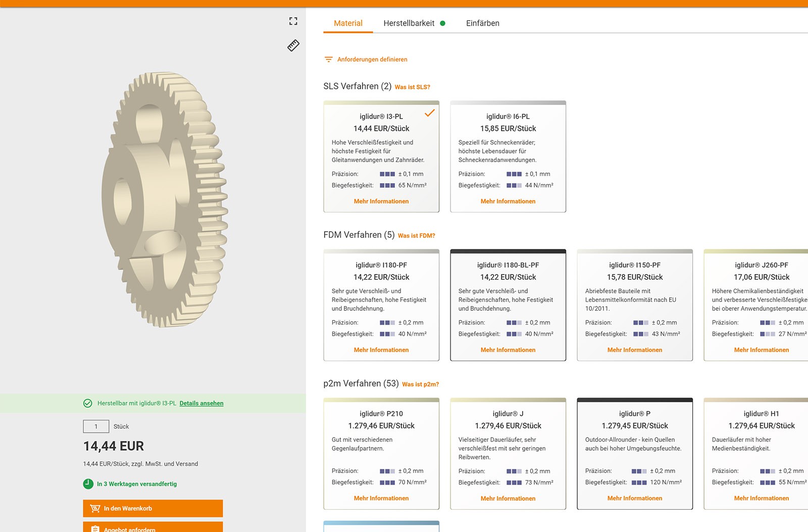The image size is (808, 532).
Task: Open Anforderungen definieren filter
Action: point(372,60)
